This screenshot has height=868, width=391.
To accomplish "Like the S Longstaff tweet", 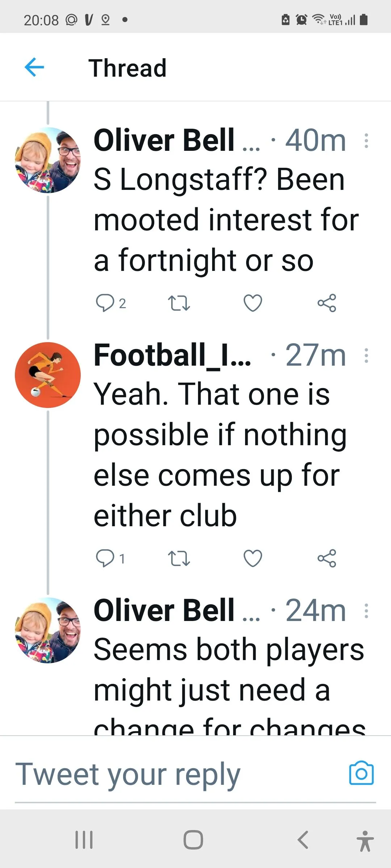I will tap(253, 303).
